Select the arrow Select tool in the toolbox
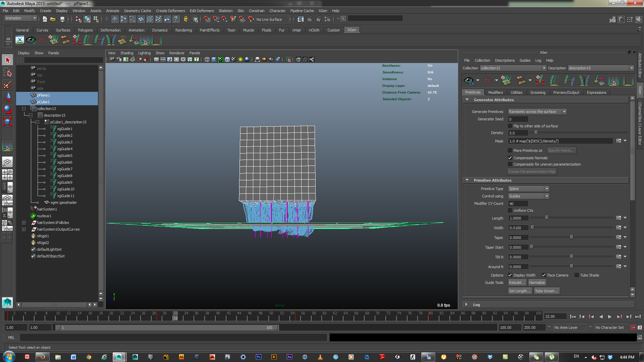The width and height of the screenshot is (644, 362). [x=7, y=60]
